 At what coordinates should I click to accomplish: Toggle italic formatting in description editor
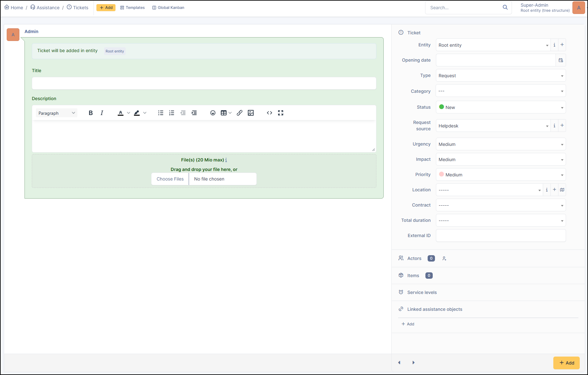pos(102,113)
